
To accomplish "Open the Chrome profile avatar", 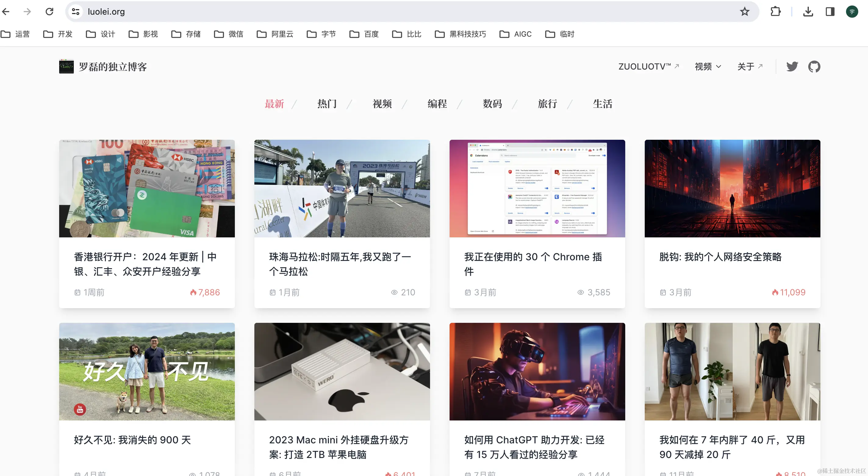I will pos(852,12).
